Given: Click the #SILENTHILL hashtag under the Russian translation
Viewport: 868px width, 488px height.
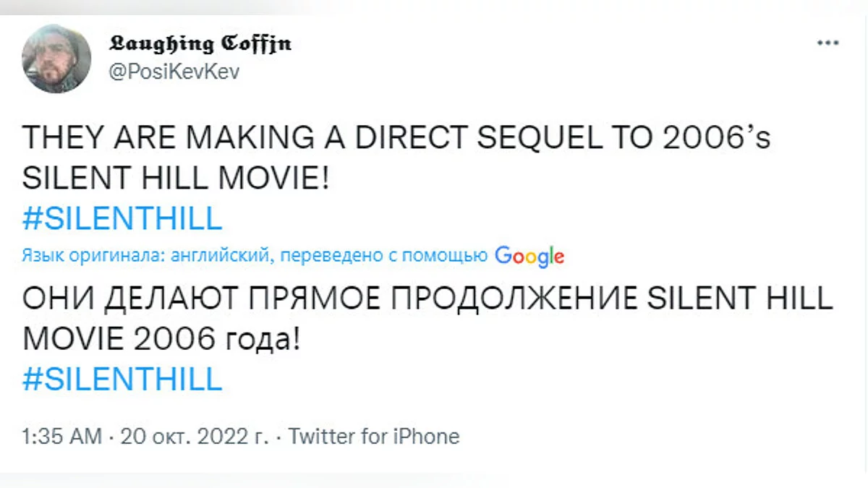Looking at the screenshot, I should (x=122, y=380).
